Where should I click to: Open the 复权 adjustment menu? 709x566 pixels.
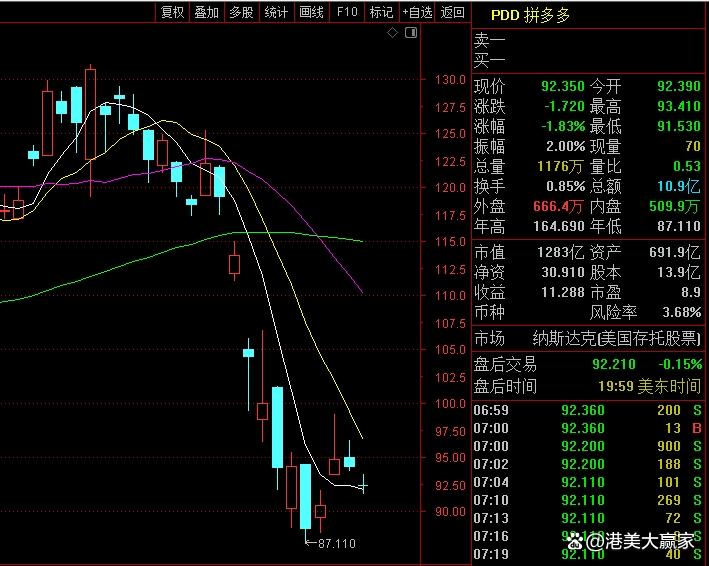(x=173, y=12)
